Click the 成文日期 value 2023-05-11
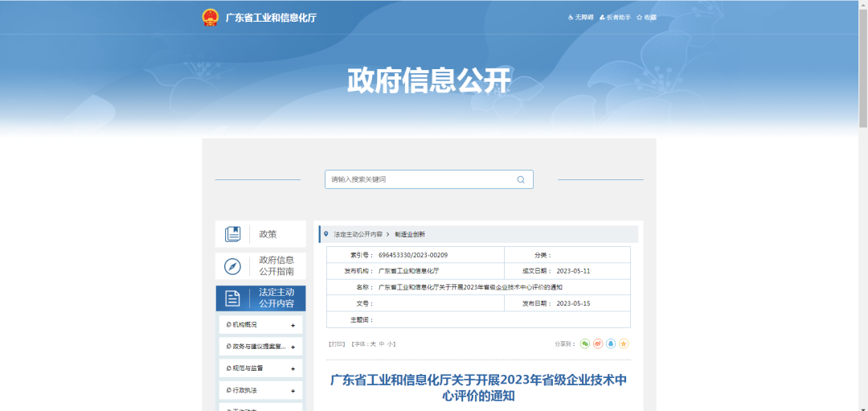Viewport: 868px width, 411px height. [574, 271]
